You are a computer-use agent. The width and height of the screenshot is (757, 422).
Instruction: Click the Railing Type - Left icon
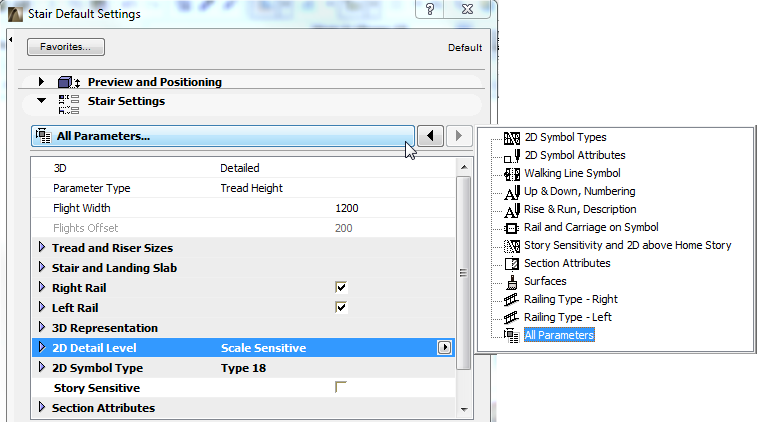click(x=512, y=318)
